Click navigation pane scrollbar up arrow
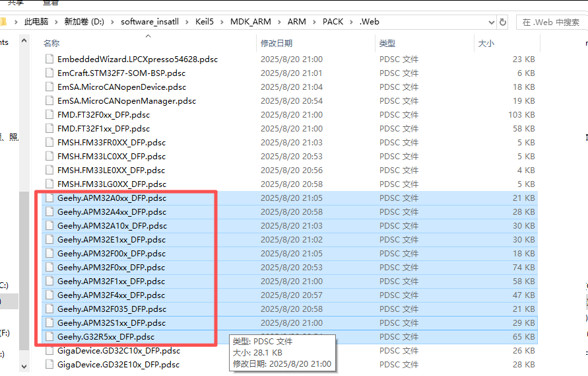The height and width of the screenshot is (376, 588). [24, 40]
